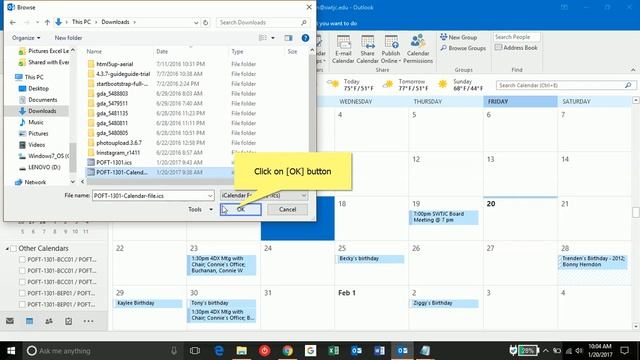Open File Explorer from the taskbar
The width and height of the screenshot is (640, 360).
coord(241,351)
